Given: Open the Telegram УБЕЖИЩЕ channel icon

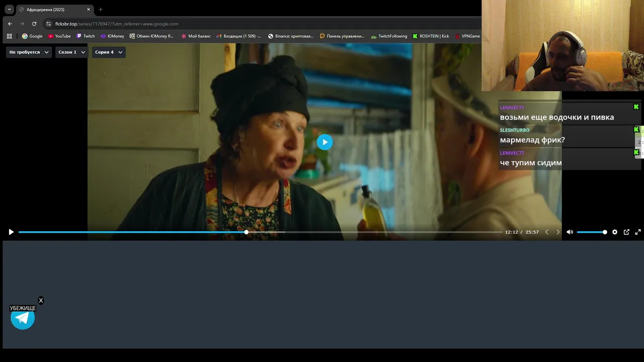Looking at the screenshot, I should (x=23, y=318).
